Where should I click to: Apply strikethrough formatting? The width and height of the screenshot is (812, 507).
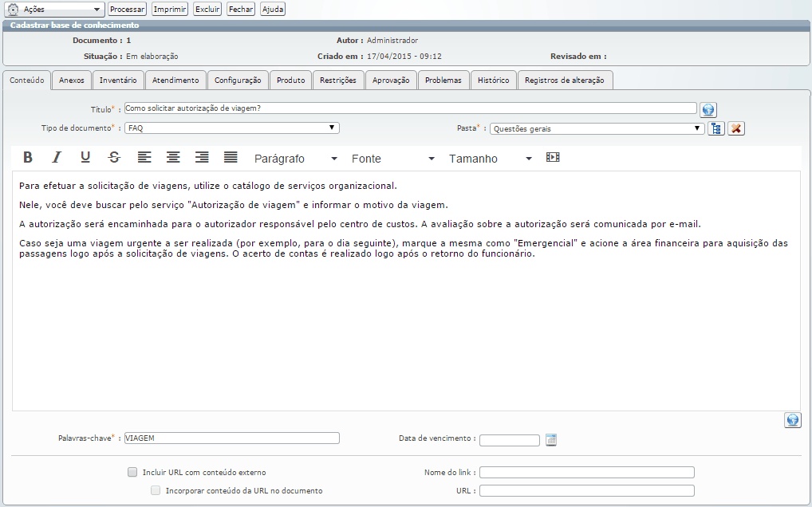114,157
